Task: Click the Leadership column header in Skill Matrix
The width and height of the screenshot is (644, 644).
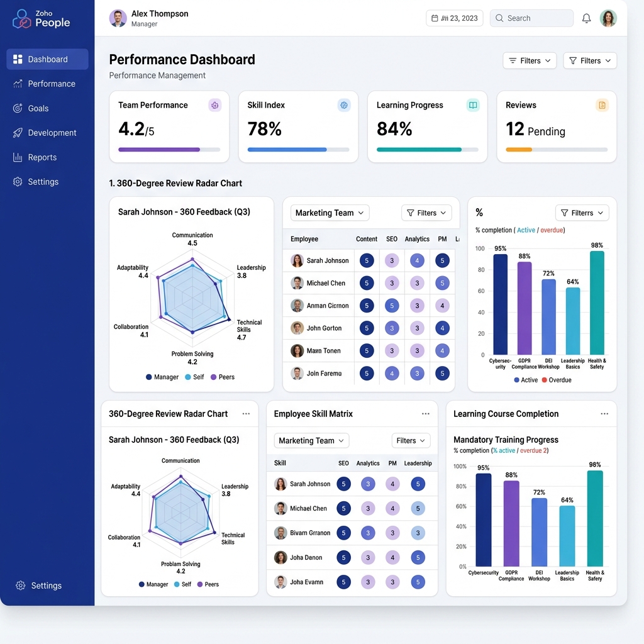Action: tap(418, 464)
